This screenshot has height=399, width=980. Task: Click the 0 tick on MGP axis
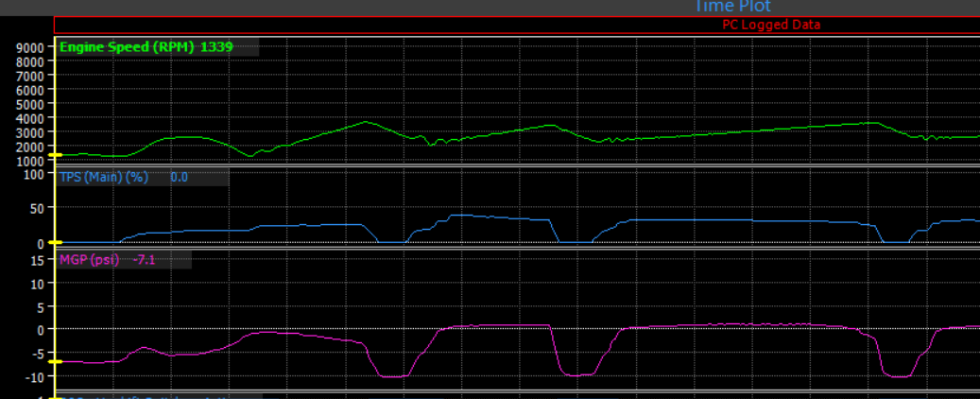coord(40,330)
